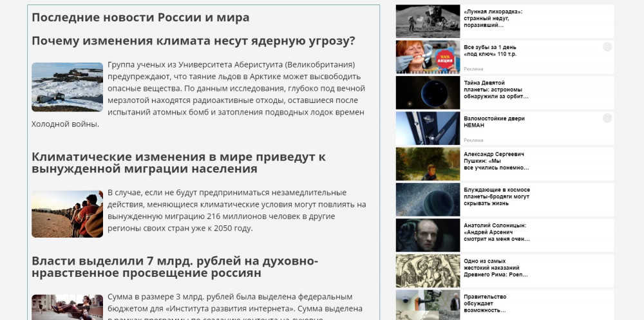Click snowy Arctic article thumbnail
The height and width of the screenshot is (320, 644).
68,87
